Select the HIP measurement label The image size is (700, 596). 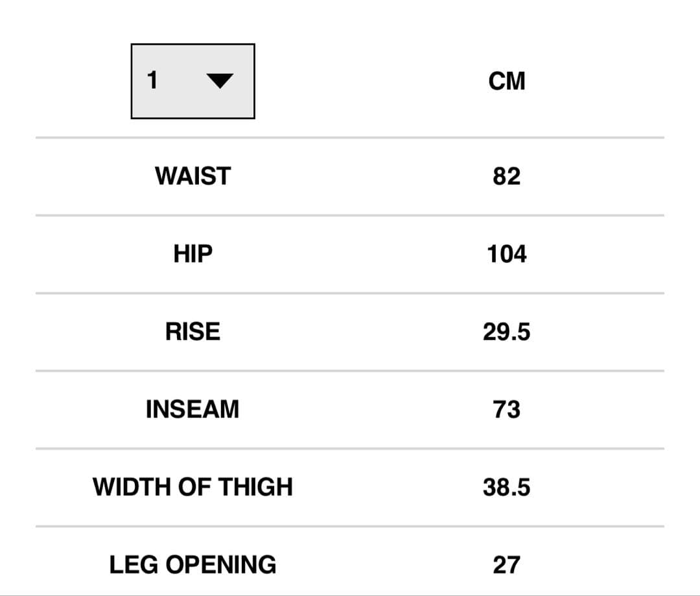192,254
